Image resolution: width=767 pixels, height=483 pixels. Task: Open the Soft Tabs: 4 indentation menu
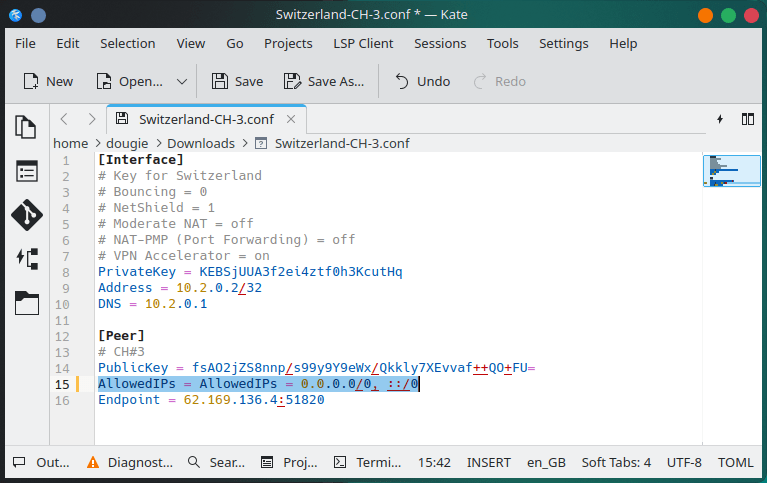616,462
